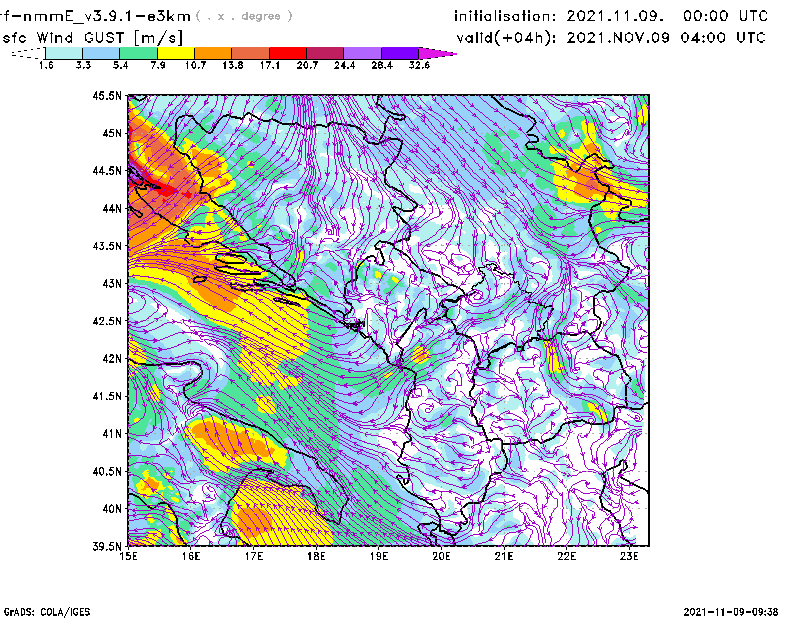The image size is (800, 618).
Task: Click the latitude label "40.5N"
Action: [x=107, y=471]
